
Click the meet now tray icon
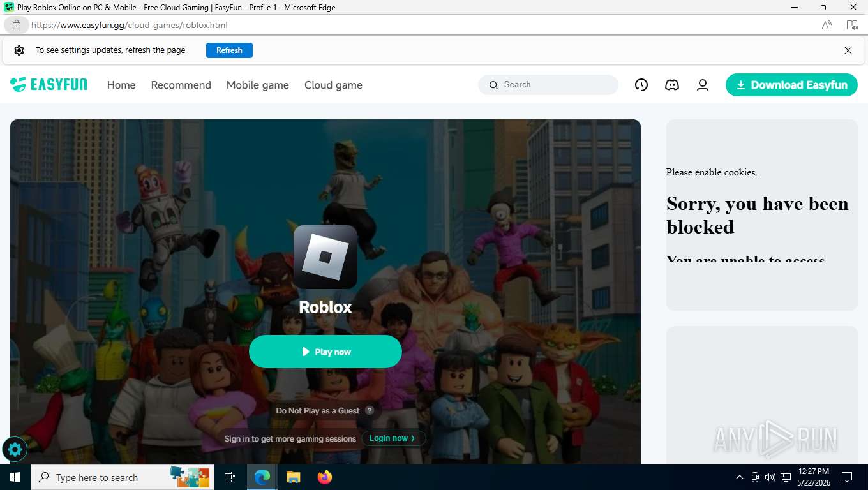[x=755, y=477]
